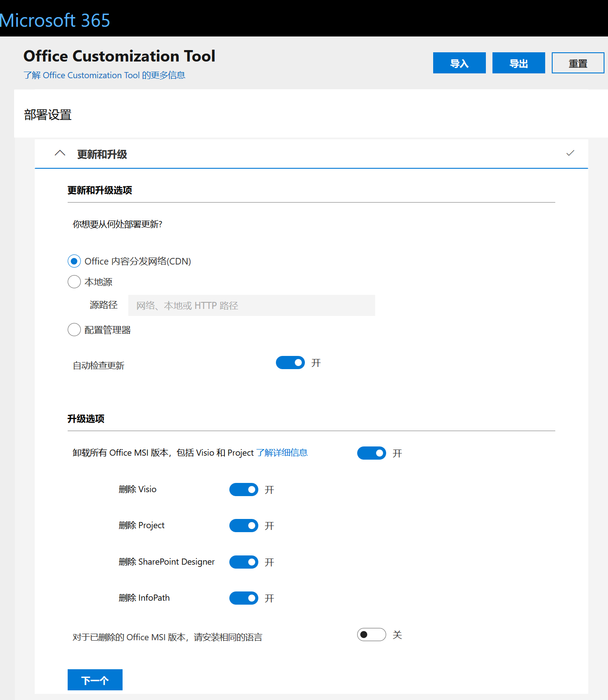Toggle the 删除 InfoPath switch

(244, 598)
